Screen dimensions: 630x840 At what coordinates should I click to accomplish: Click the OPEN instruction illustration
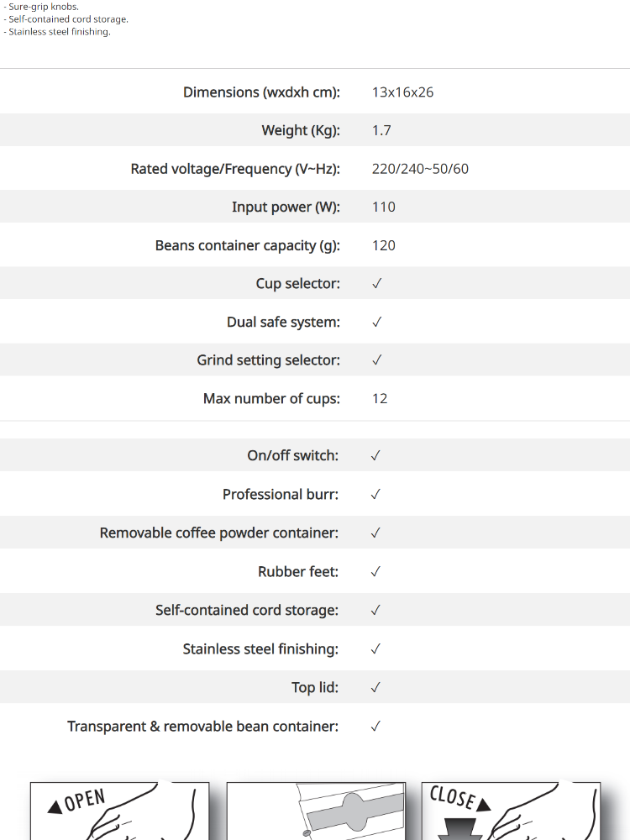point(119,811)
